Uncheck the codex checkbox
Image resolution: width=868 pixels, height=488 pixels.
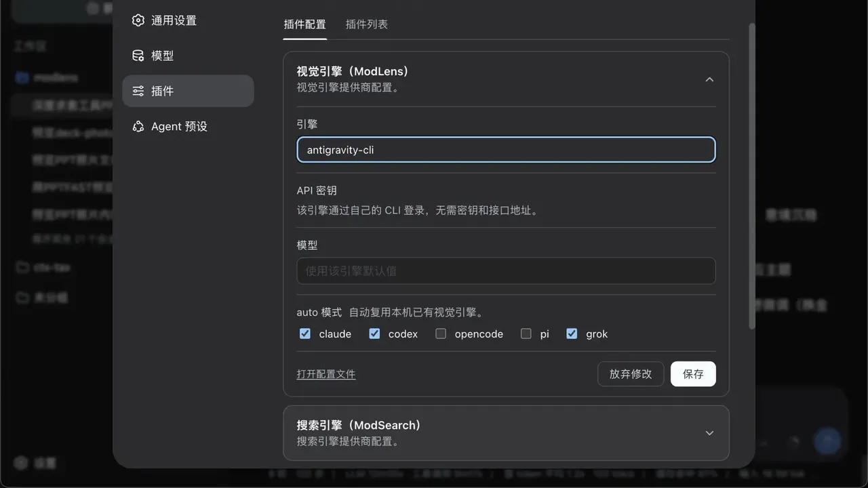coord(374,333)
